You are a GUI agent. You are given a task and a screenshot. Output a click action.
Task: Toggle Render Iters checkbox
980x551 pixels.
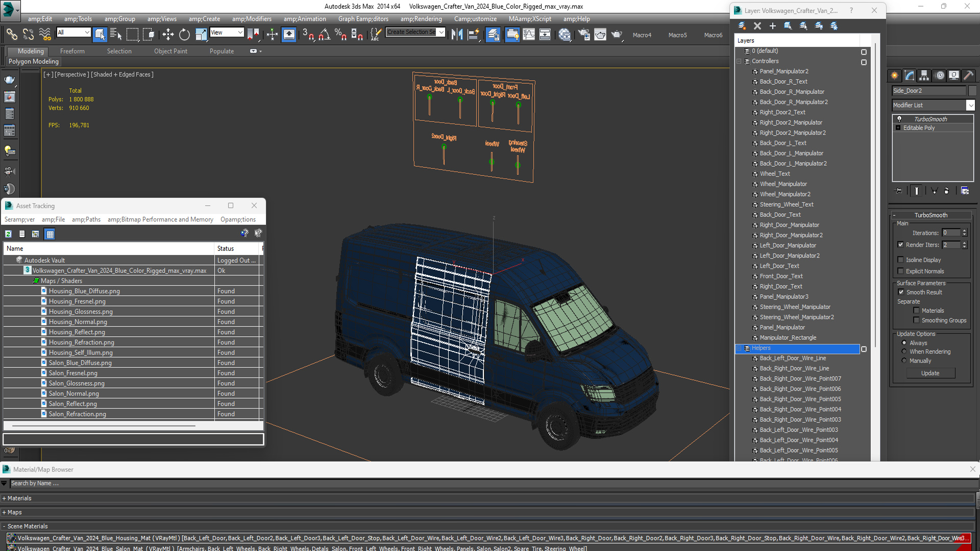coord(901,245)
